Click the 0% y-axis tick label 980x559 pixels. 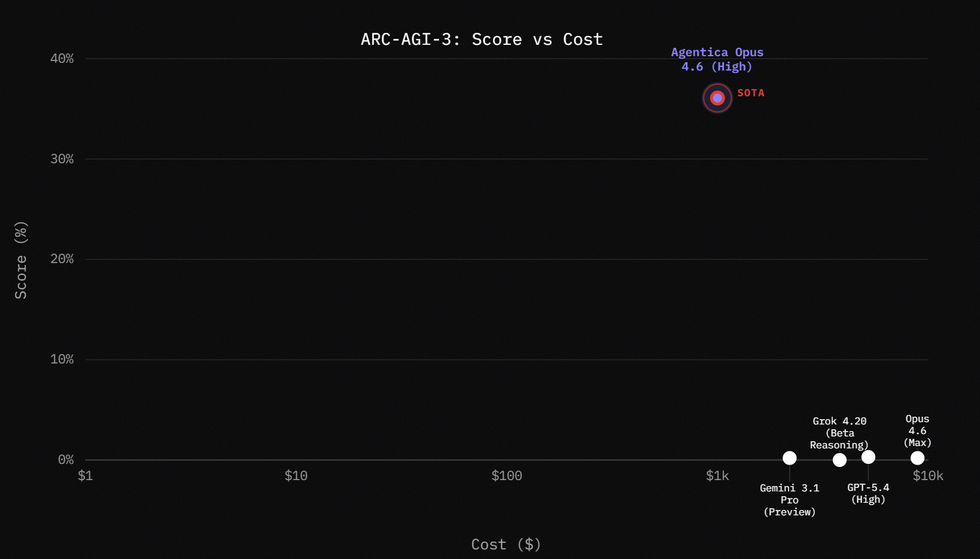[66, 460]
